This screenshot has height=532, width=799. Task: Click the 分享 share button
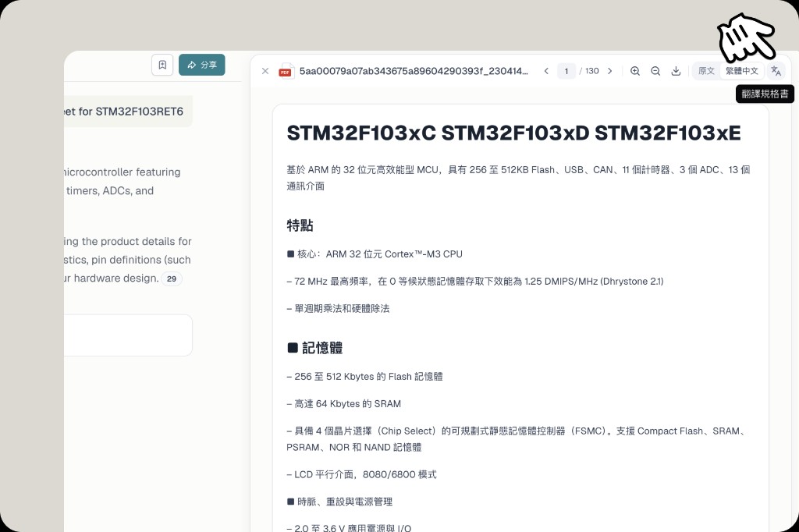click(202, 65)
